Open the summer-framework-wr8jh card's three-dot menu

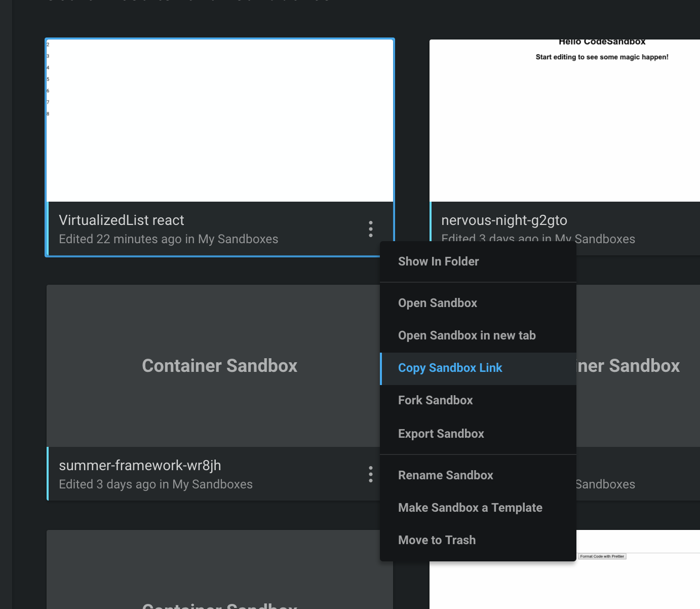pyautogui.click(x=371, y=474)
